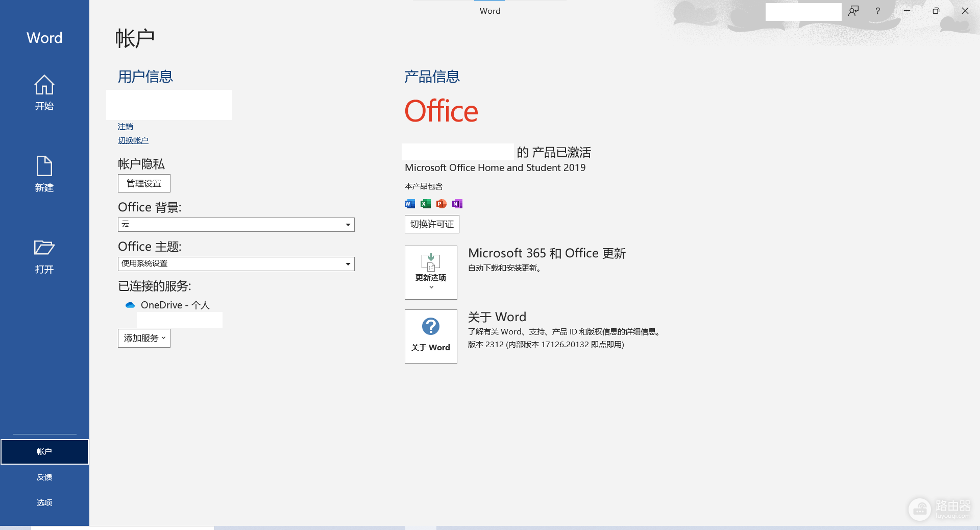Image resolution: width=980 pixels, height=530 pixels.
Task: Click the Excel product icon
Action: [426, 204]
